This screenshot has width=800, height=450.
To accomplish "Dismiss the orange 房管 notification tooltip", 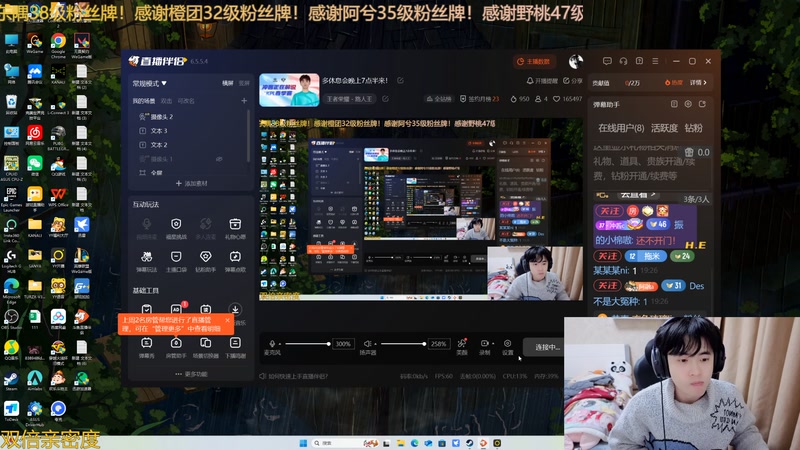I will [227, 320].
